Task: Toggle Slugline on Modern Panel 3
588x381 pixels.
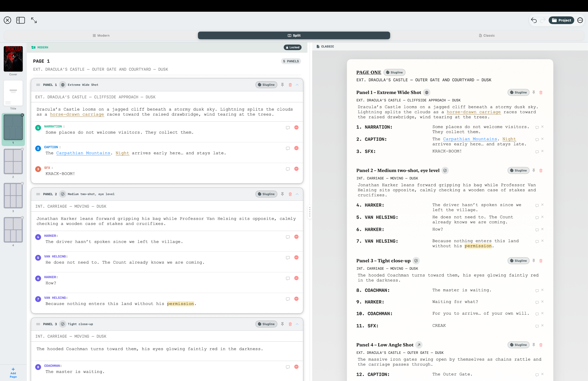Action: click(266, 324)
